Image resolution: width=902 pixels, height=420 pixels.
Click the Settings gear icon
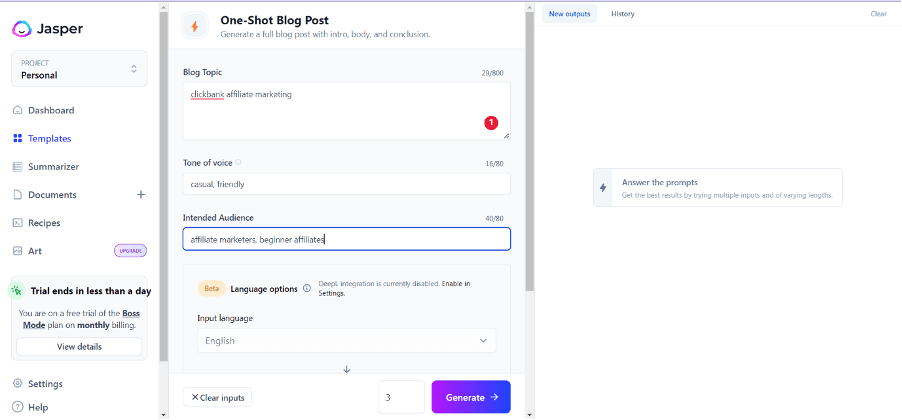[x=17, y=384]
